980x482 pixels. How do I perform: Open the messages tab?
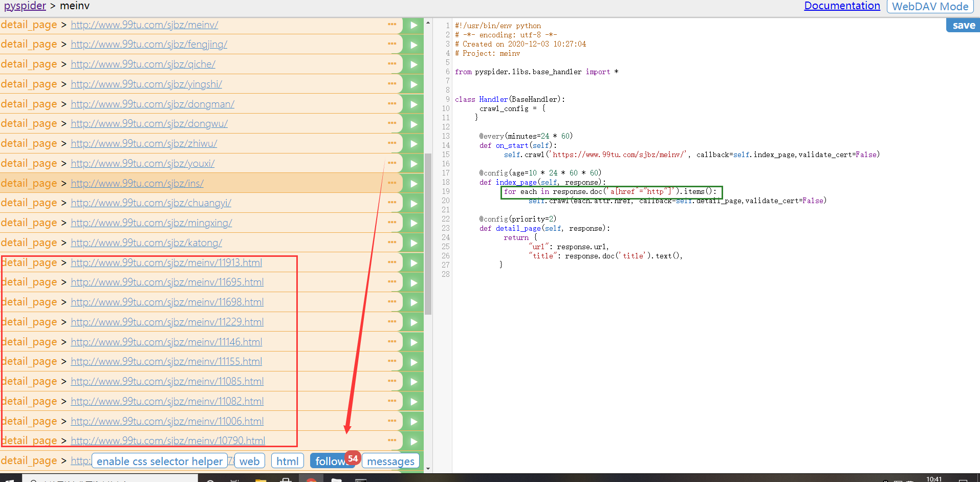391,461
